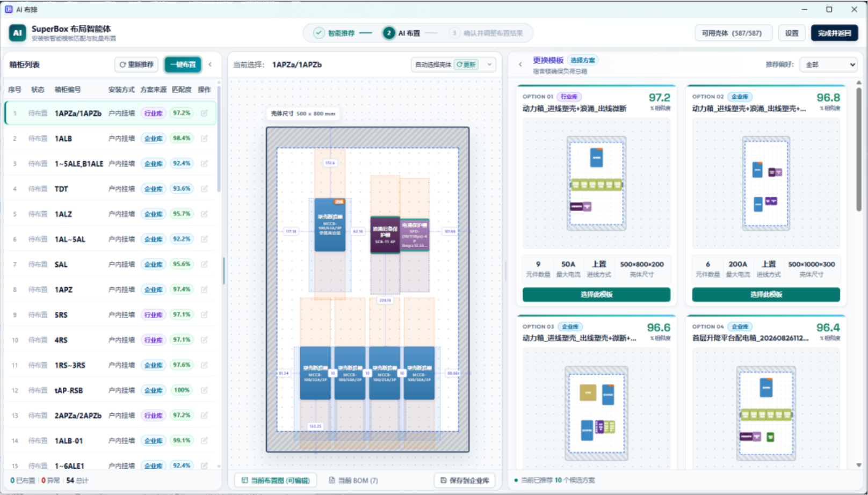Click the 96.6 similarity score on OPTION 03

coord(659,327)
